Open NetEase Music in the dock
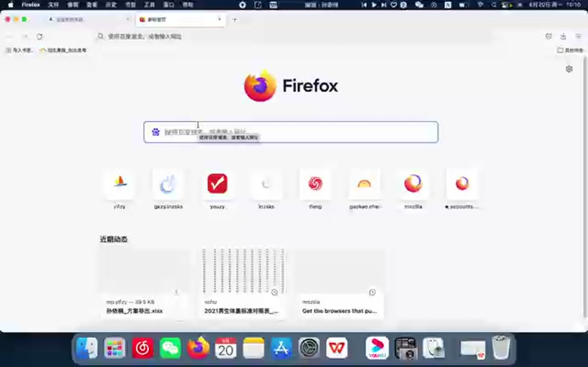 (143, 348)
